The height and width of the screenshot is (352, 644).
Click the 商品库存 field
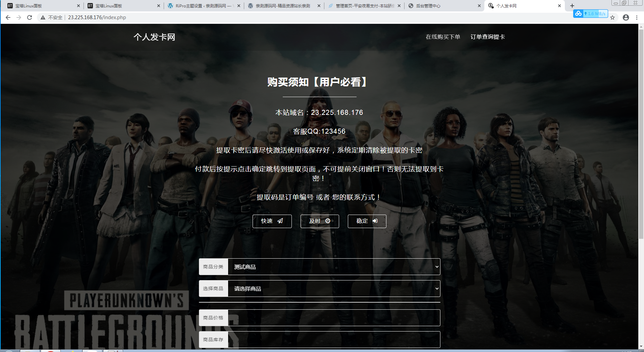pyautogui.click(x=334, y=340)
